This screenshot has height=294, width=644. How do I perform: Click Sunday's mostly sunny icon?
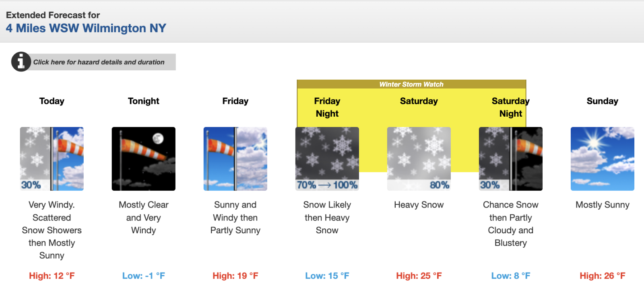click(x=602, y=158)
